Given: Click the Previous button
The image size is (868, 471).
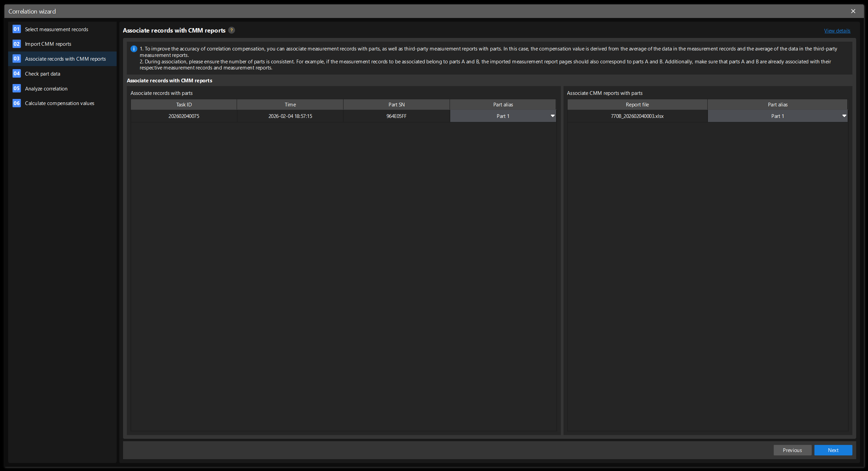Looking at the screenshot, I should 792,450.
